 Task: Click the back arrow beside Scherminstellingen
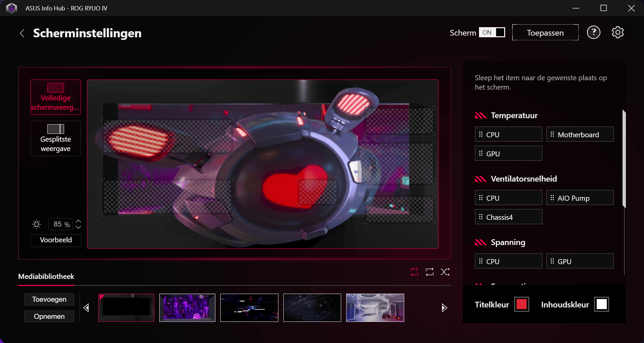click(22, 33)
